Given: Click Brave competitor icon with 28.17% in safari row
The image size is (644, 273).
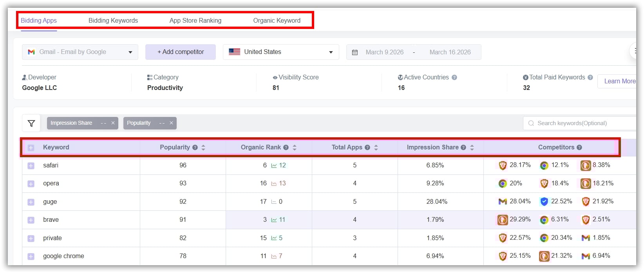Looking at the screenshot, I should point(503,165).
